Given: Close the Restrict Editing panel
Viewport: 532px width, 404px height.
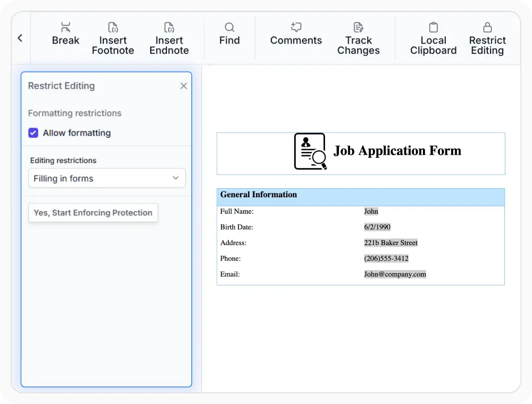Looking at the screenshot, I should coord(184,86).
